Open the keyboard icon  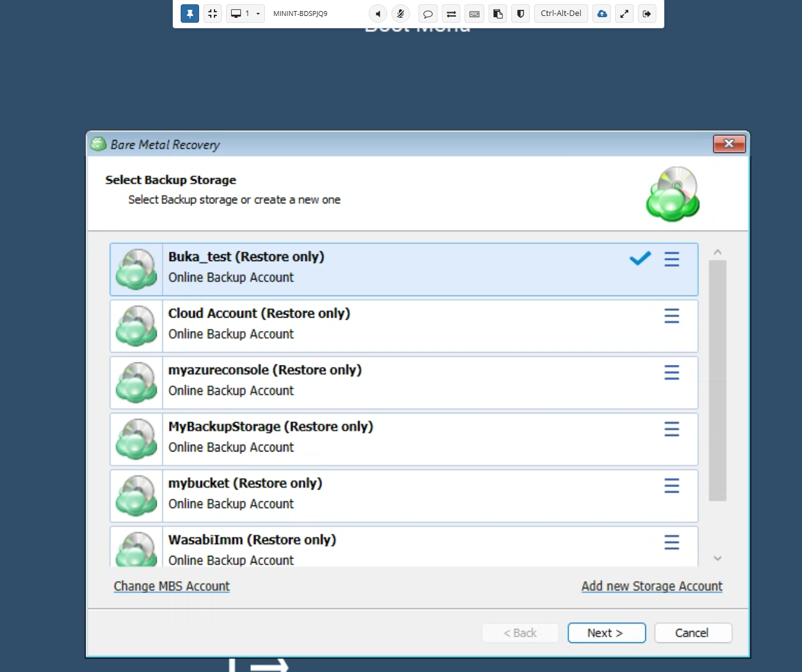(x=474, y=14)
